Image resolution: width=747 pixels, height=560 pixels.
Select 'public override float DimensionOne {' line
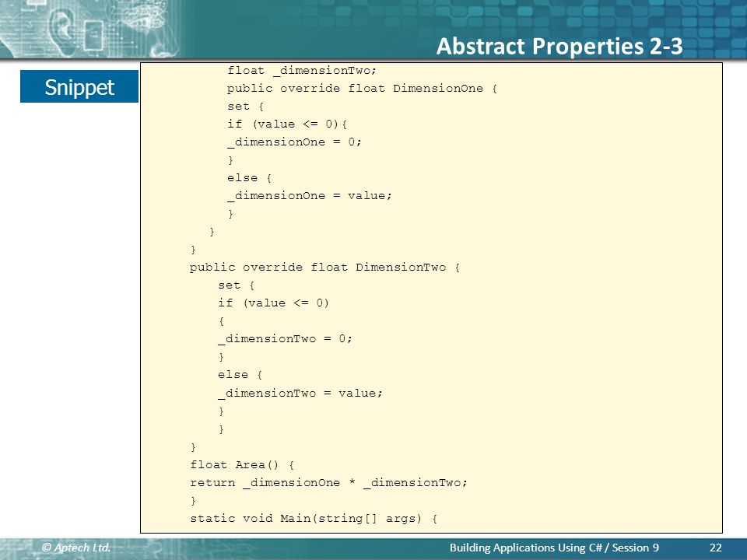pyautogui.click(x=362, y=89)
